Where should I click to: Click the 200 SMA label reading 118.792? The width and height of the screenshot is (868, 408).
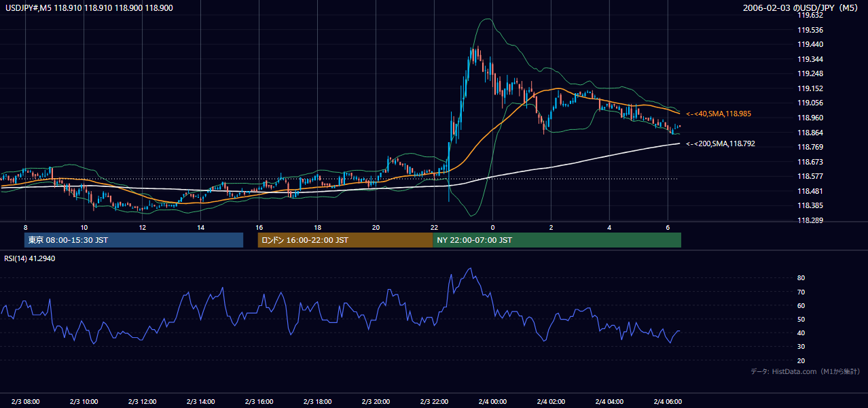(721, 143)
